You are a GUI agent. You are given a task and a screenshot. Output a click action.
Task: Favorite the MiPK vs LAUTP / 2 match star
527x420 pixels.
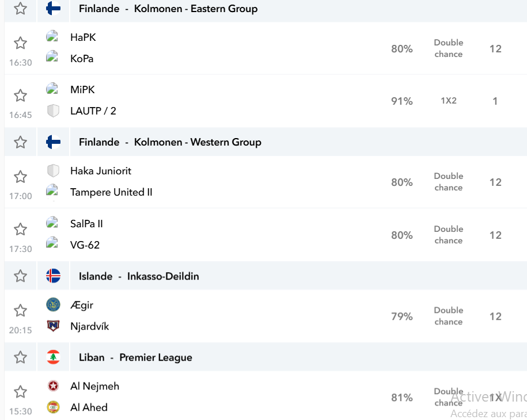pos(21,96)
